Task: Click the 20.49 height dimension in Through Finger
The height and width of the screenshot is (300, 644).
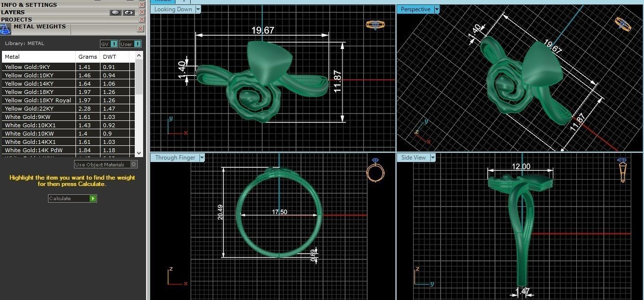Action: coord(221,212)
